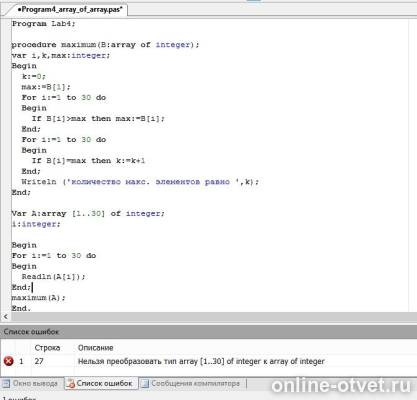Click the Строка column header
Image resolution: width=417 pixels, height=400 pixels.
pyautogui.click(x=47, y=348)
